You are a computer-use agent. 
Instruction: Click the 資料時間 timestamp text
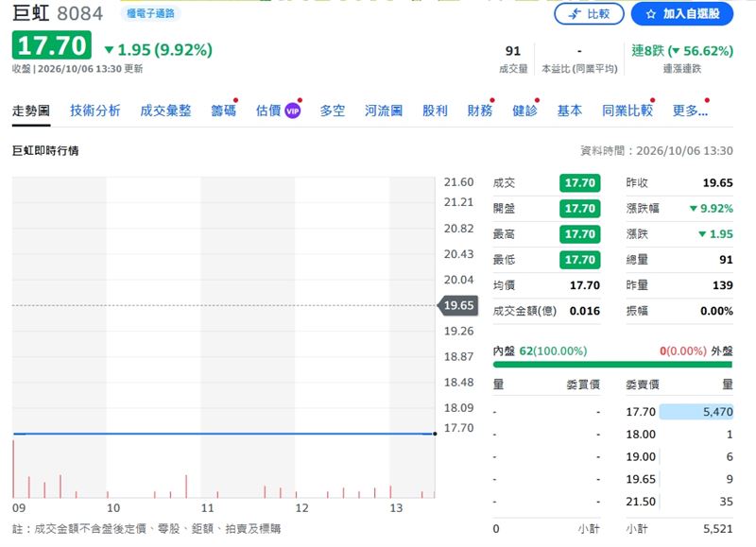coord(657,151)
